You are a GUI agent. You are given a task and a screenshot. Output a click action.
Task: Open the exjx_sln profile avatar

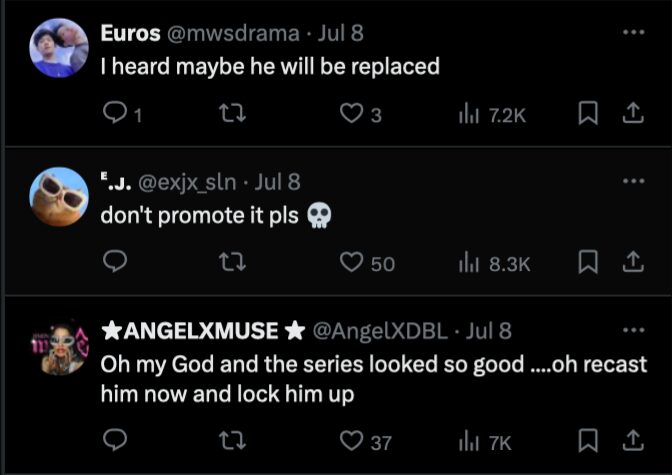point(59,196)
